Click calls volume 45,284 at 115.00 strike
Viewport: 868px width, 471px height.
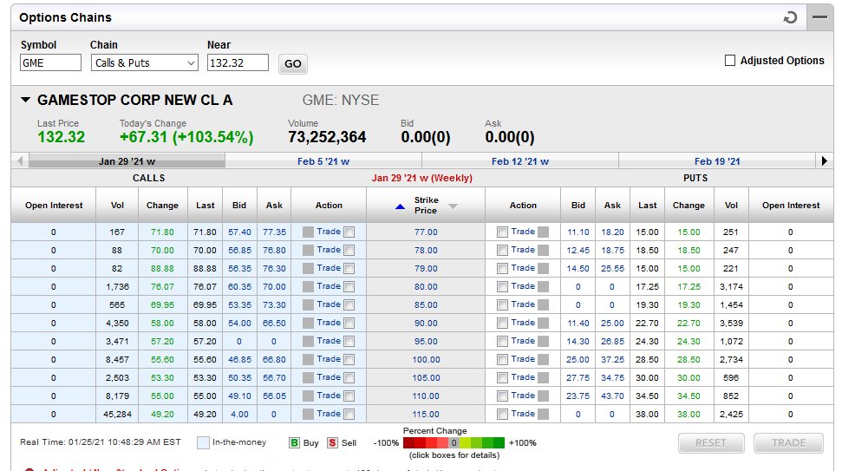pyautogui.click(x=117, y=414)
